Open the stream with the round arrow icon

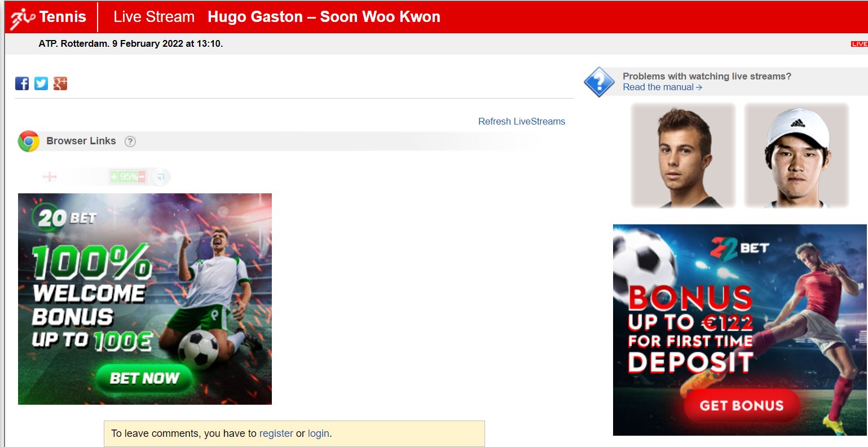click(161, 177)
